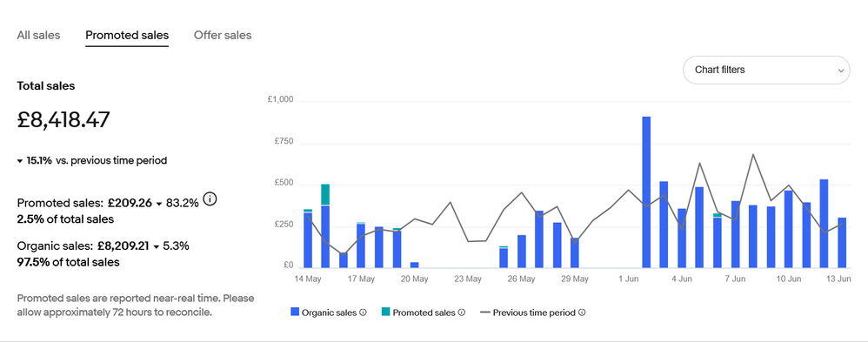The width and height of the screenshot is (868, 343).
Task: Click the 7 Jun x-axis label
Action: point(735,279)
